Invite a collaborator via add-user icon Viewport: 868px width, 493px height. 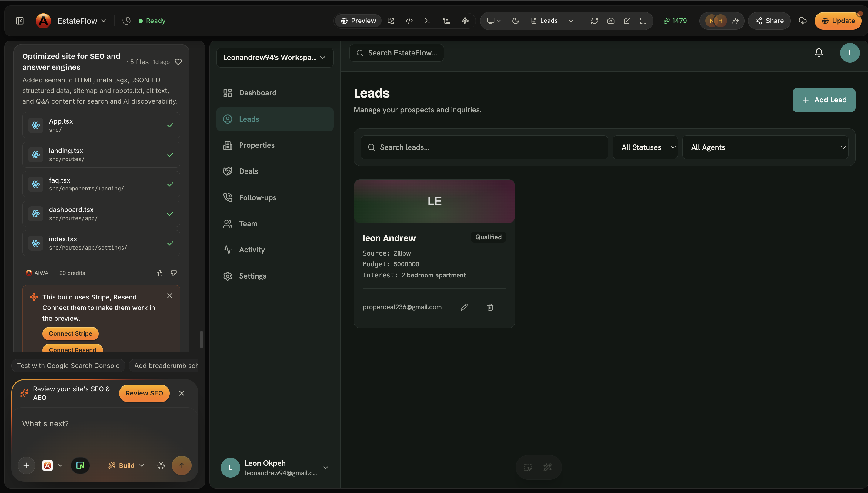[735, 21]
